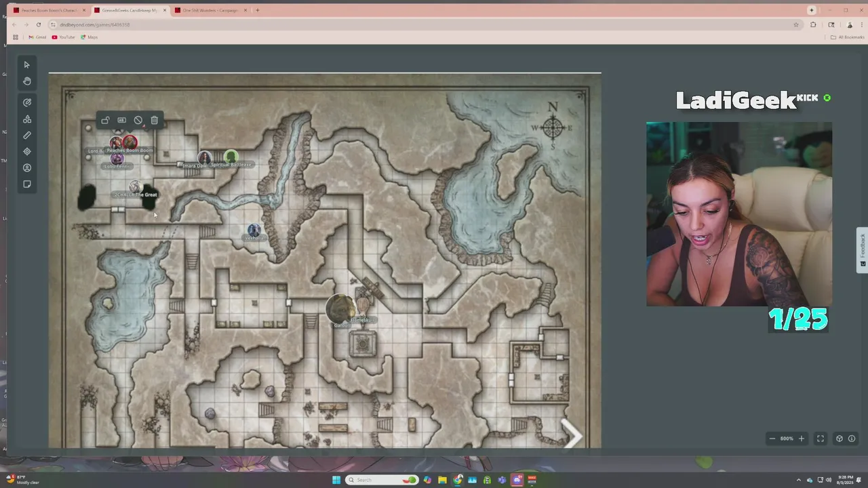The height and width of the screenshot is (488, 868).
Task: Select the hand pan tool
Action: [x=26, y=81]
